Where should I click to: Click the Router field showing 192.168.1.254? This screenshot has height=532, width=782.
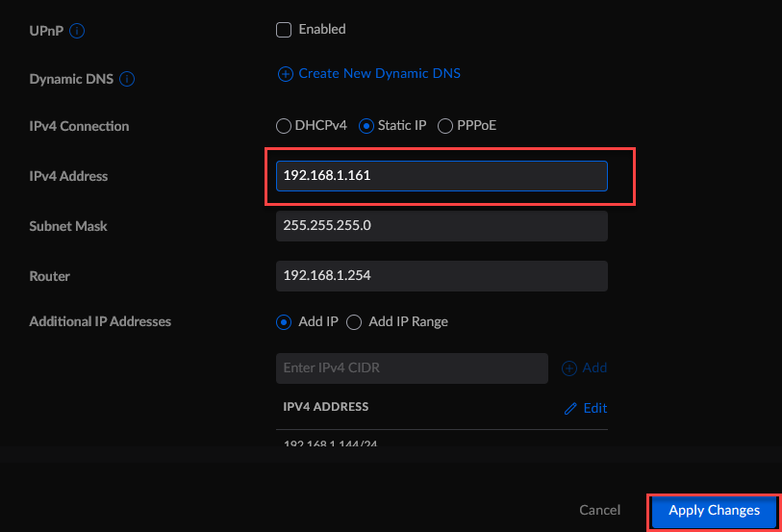(x=441, y=276)
